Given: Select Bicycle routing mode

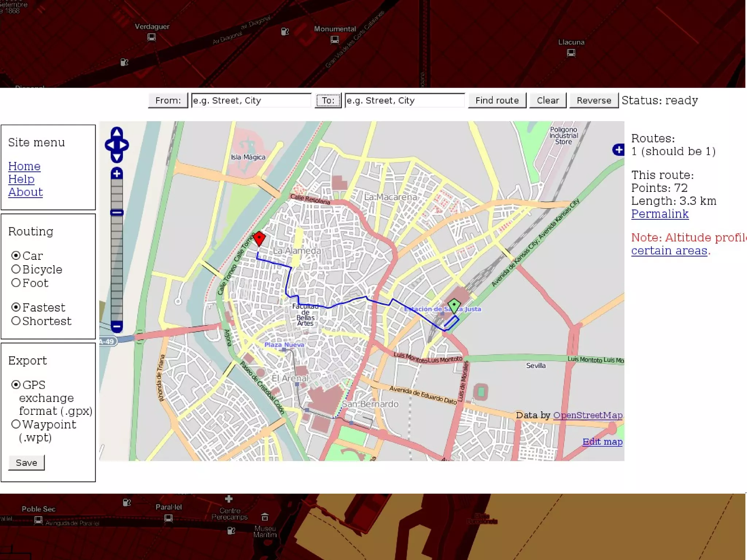Looking at the screenshot, I should [16, 269].
